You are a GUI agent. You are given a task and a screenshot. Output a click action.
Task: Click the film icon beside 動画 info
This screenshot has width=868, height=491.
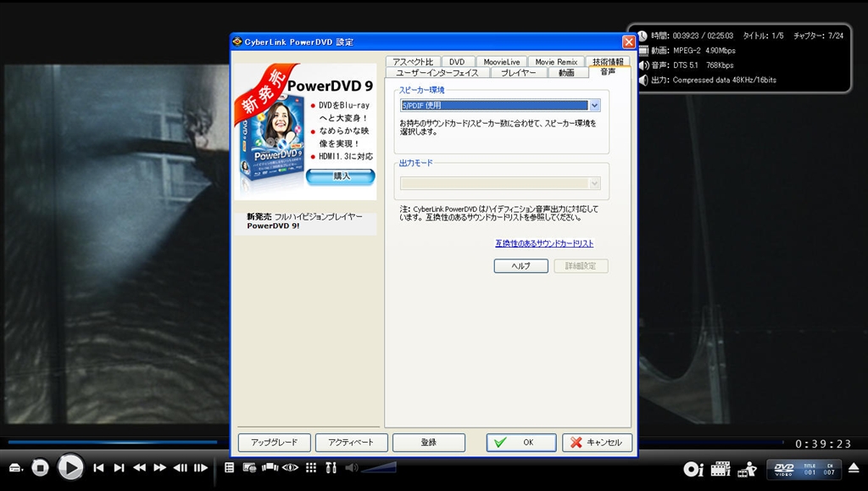tap(643, 51)
